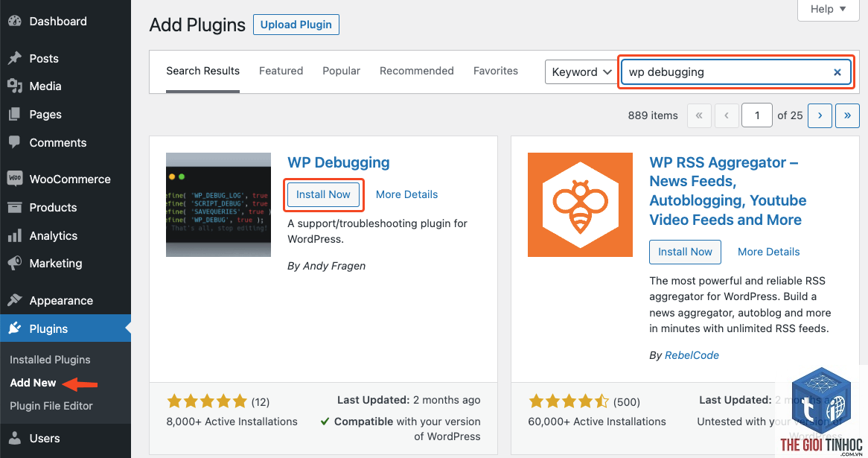Clear the search field with the X icon
Viewport: 868px width, 458px height.
coord(837,72)
